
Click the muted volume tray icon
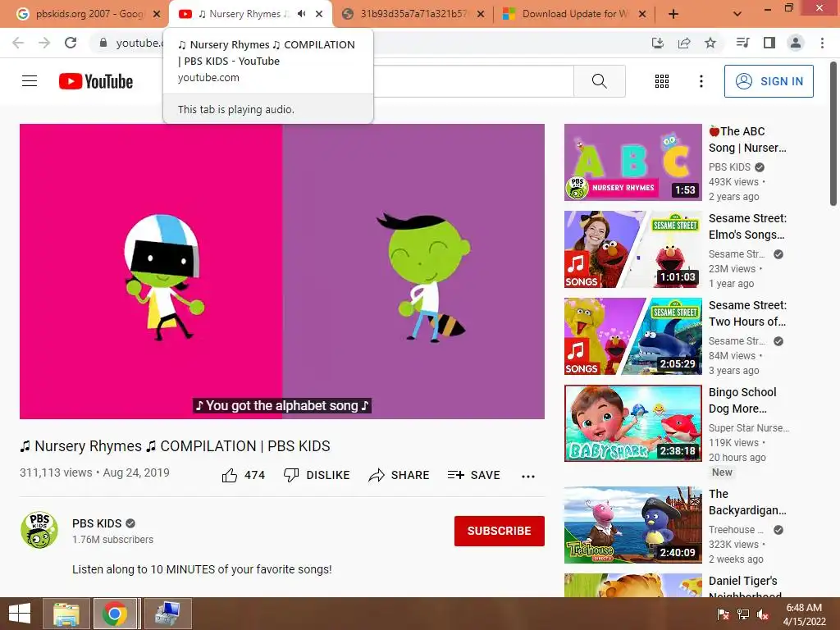pos(763,614)
